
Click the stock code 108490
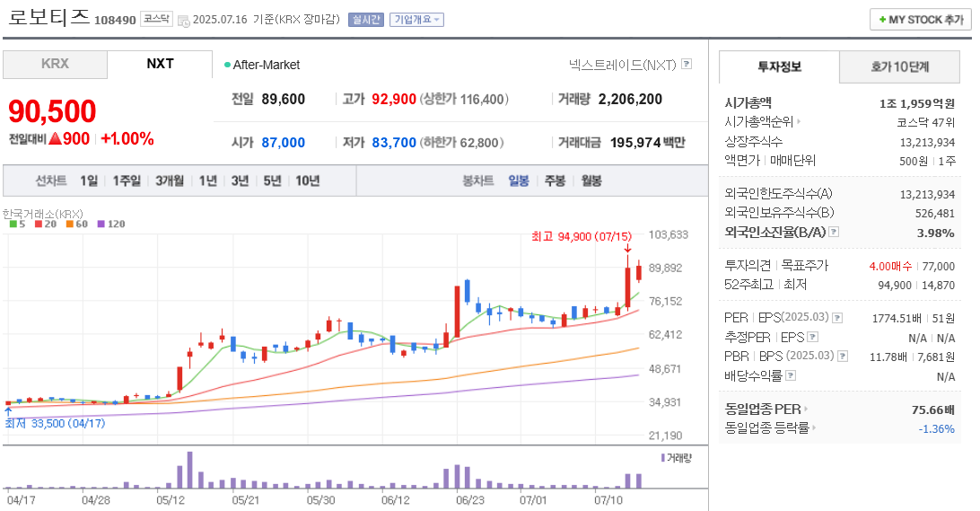[115, 20]
